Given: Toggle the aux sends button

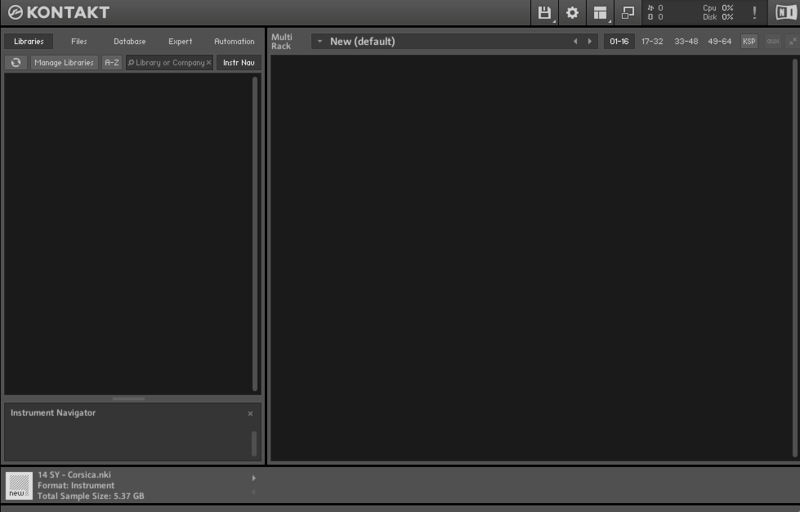Looking at the screenshot, I should (773, 41).
